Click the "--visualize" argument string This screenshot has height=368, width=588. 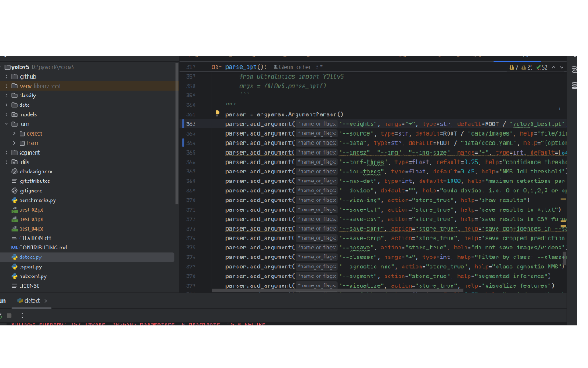click(x=362, y=286)
